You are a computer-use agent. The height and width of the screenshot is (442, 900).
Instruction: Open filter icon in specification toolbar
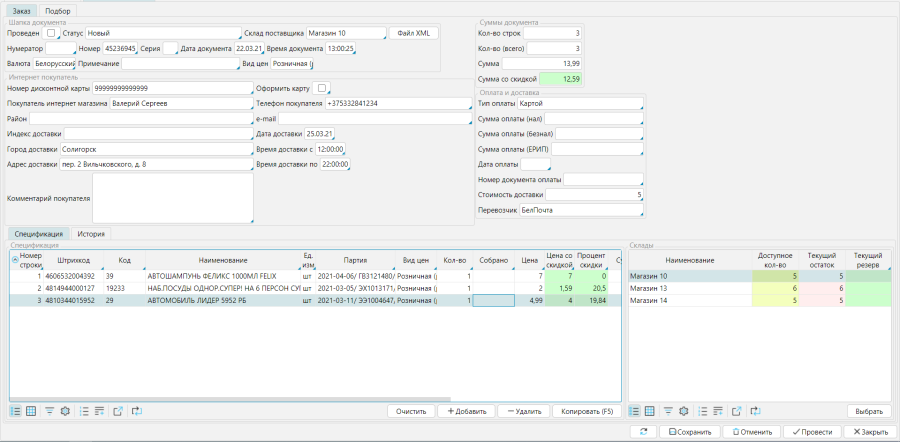[x=50, y=411]
